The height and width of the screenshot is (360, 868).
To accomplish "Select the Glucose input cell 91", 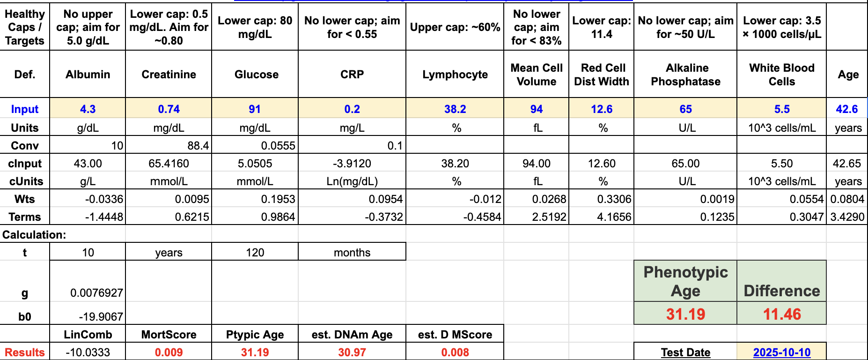I will click(255, 109).
